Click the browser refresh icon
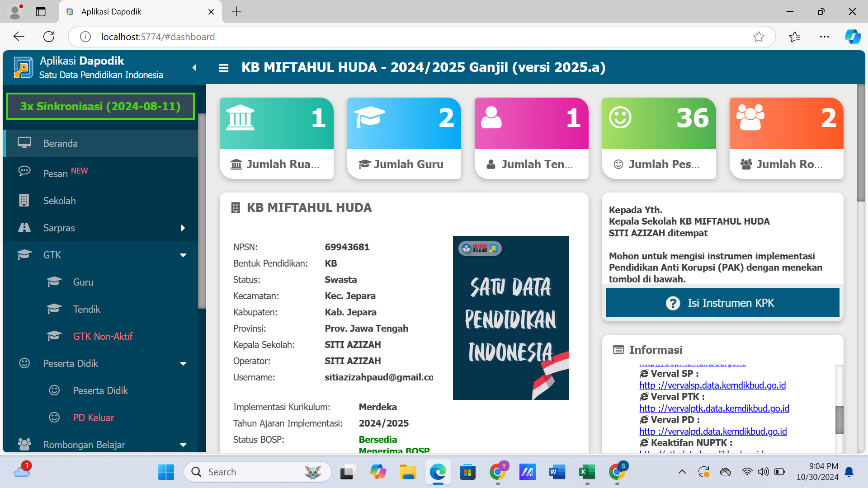The height and width of the screenshot is (488, 868). point(49,37)
